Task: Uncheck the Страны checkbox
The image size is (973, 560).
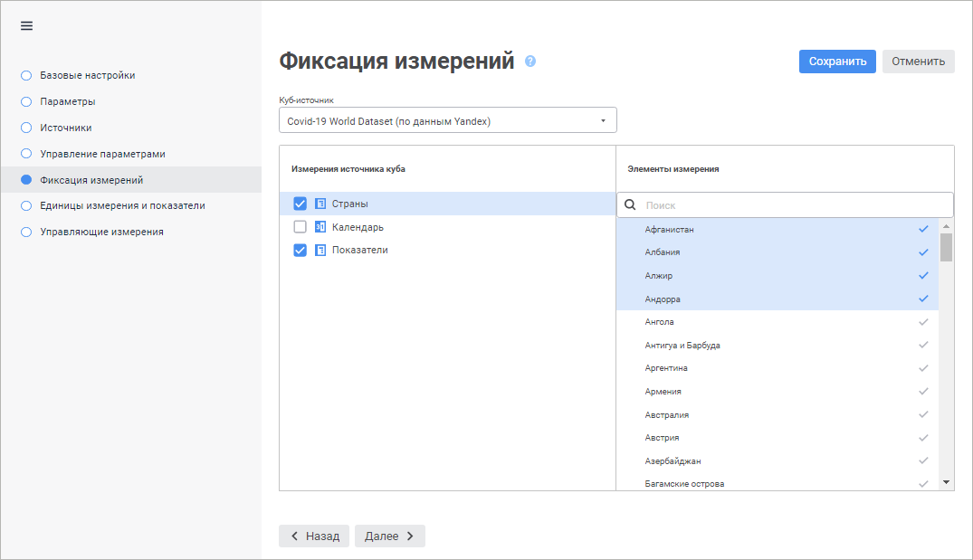Action: 300,204
